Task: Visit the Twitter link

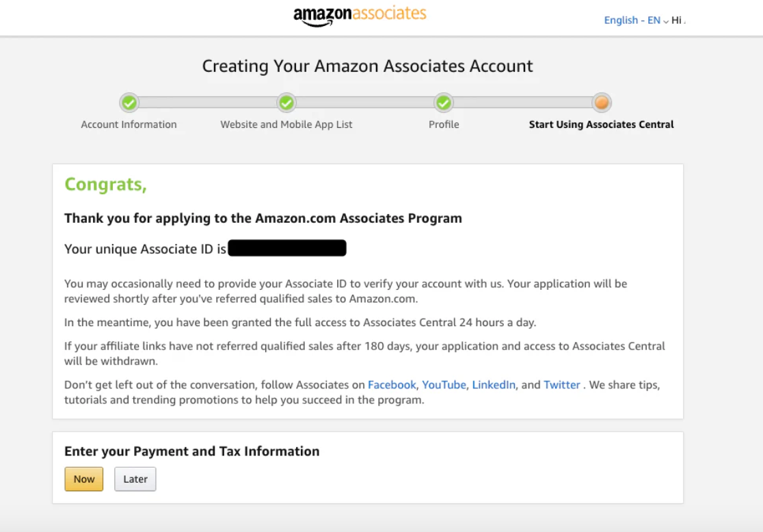Action: pyautogui.click(x=562, y=385)
